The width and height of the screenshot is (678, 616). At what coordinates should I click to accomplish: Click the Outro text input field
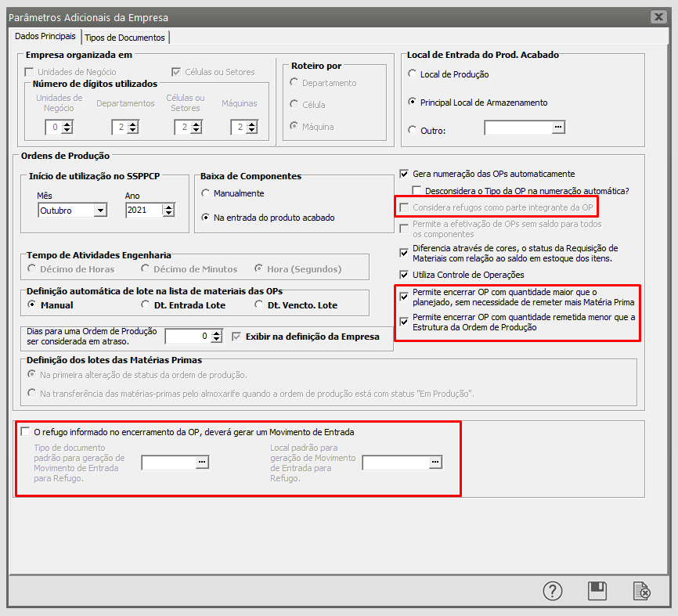(518, 128)
